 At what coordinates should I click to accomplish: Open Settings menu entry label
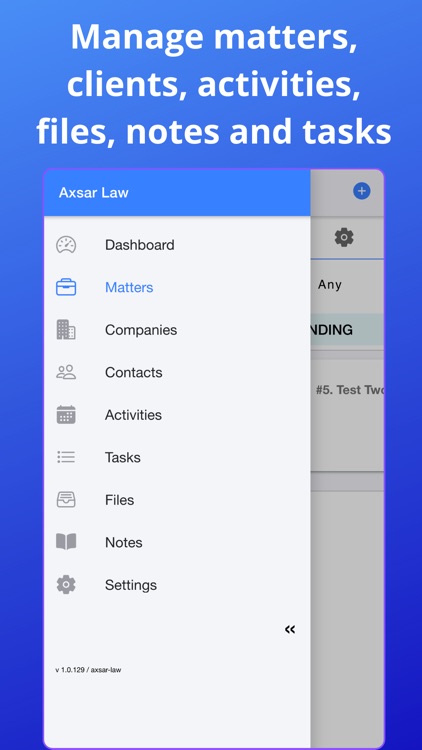[x=131, y=585]
